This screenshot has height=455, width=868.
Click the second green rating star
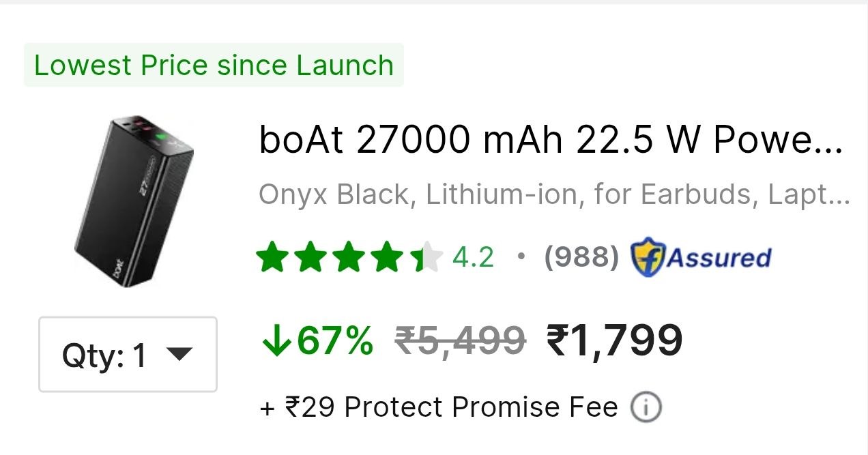coord(311,257)
